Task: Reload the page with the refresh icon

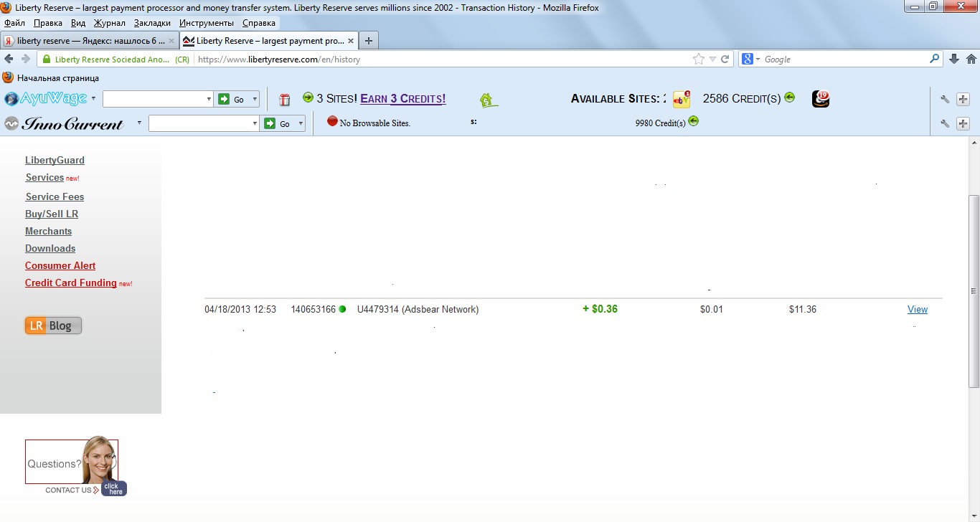Action: tap(725, 60)
